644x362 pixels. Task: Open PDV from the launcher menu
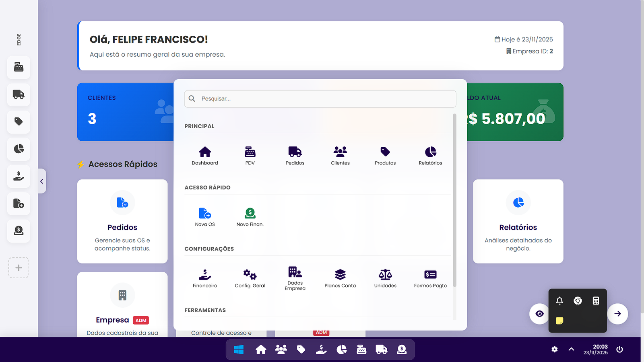pos(250,155)
